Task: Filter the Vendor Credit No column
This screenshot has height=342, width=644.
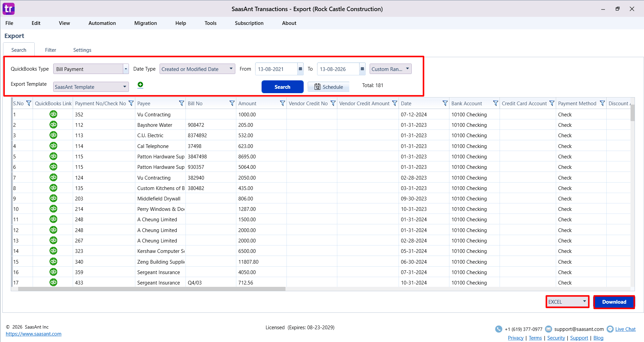Action: click(333, 103)
